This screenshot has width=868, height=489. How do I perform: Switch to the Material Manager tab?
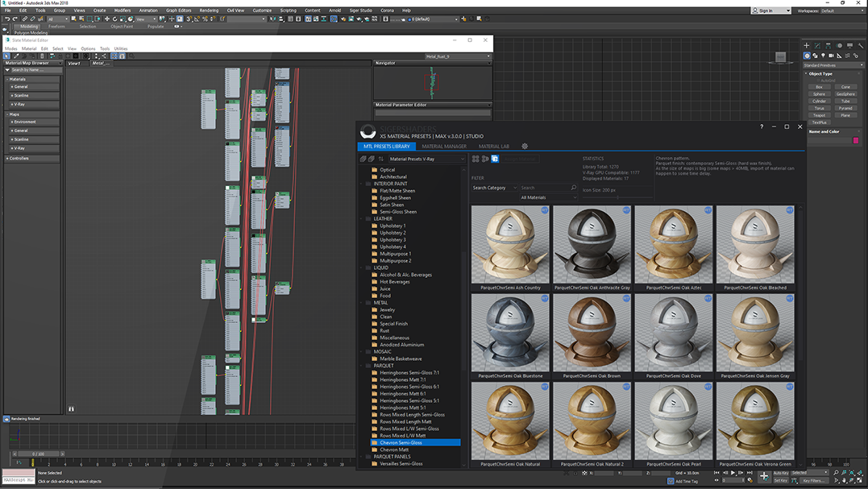pyautogui.click(x=443, y=147)
